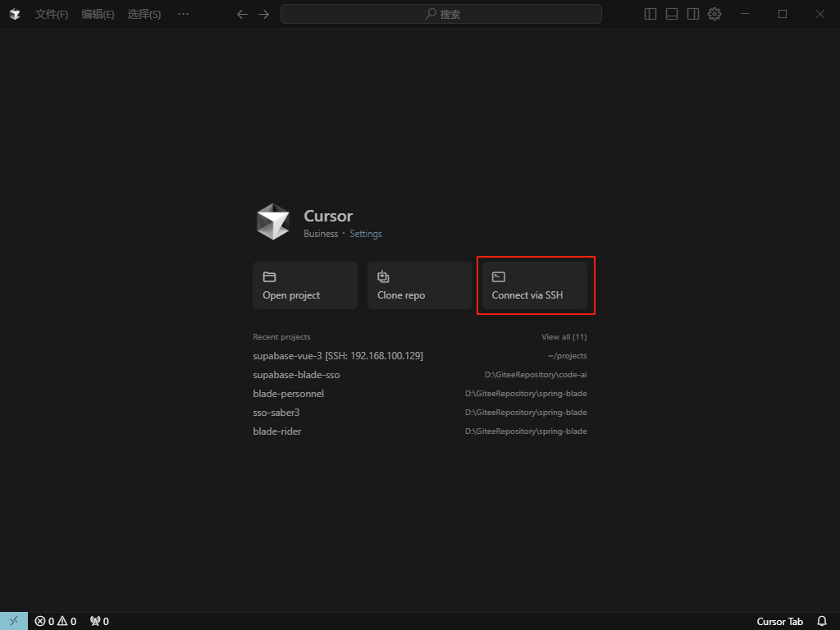
Task: Toggle the primary sidebar layout icon
Action: click(x=651, y=14)
